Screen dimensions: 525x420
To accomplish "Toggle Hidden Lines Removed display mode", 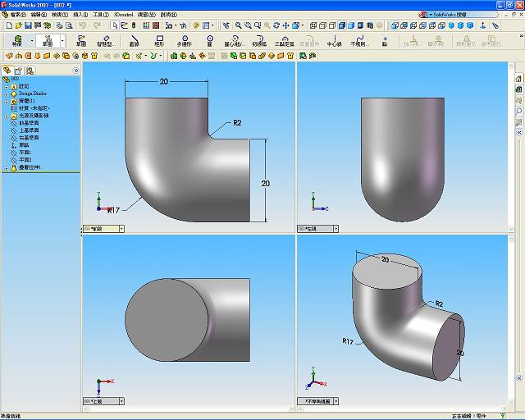I will pyautogui.click(x=332, y=25).
